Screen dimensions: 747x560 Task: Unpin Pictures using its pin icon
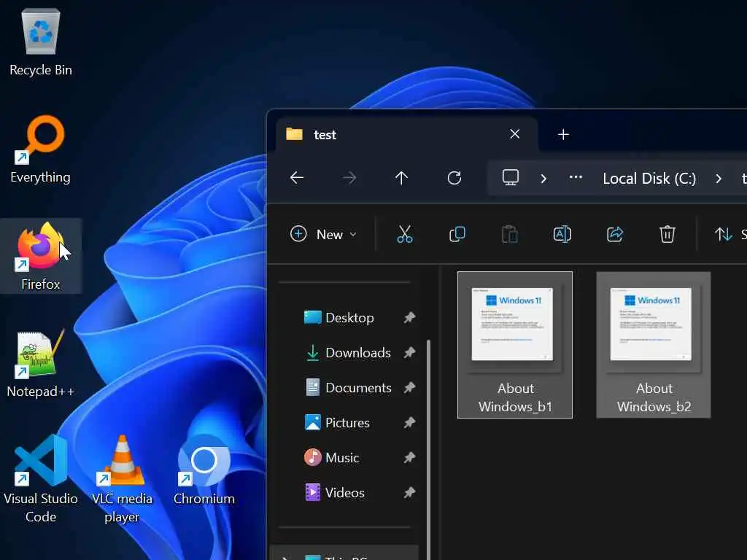click(x=410, y=423)
